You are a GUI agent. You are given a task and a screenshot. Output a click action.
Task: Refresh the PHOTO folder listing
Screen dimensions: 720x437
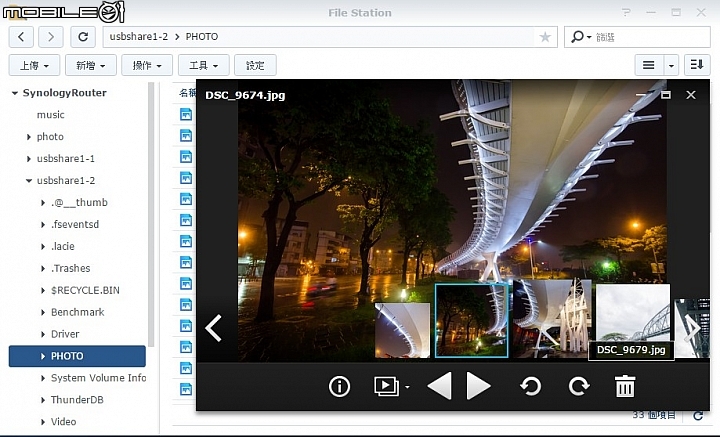(x=83, y=37)
